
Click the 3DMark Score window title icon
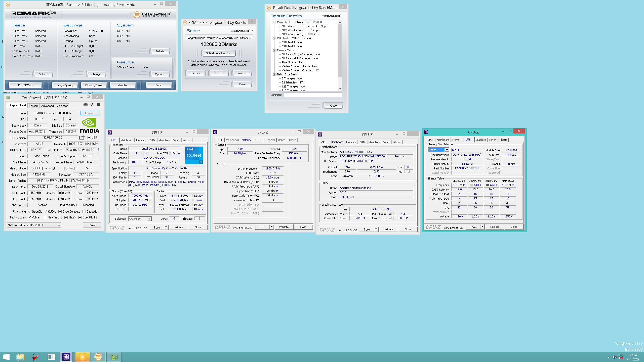point(185,22)
